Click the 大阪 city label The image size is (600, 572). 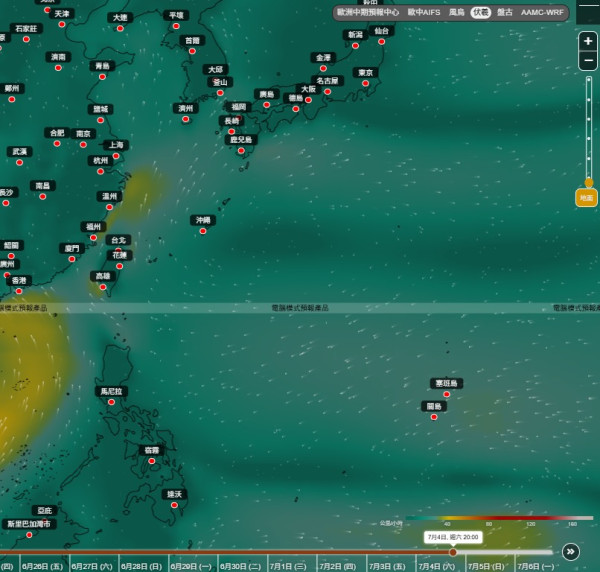pos(308,89)
